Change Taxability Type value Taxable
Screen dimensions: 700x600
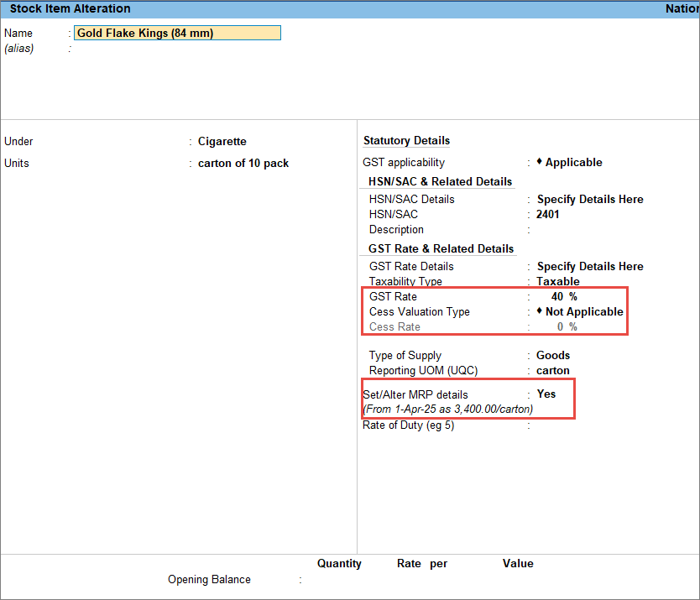pyautogui.click(x=558, y=282)
